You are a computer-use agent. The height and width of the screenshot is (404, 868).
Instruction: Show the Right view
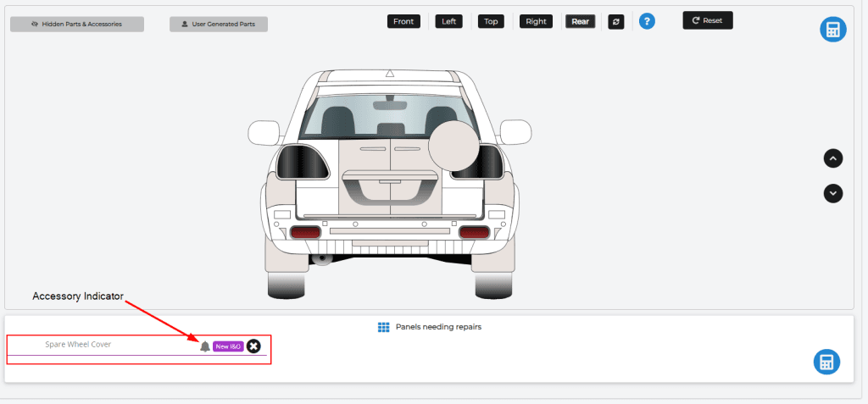point(536,21)
